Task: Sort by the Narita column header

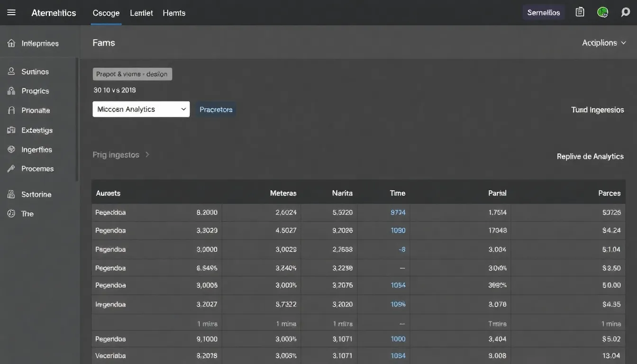Action: tap(342, 193)
